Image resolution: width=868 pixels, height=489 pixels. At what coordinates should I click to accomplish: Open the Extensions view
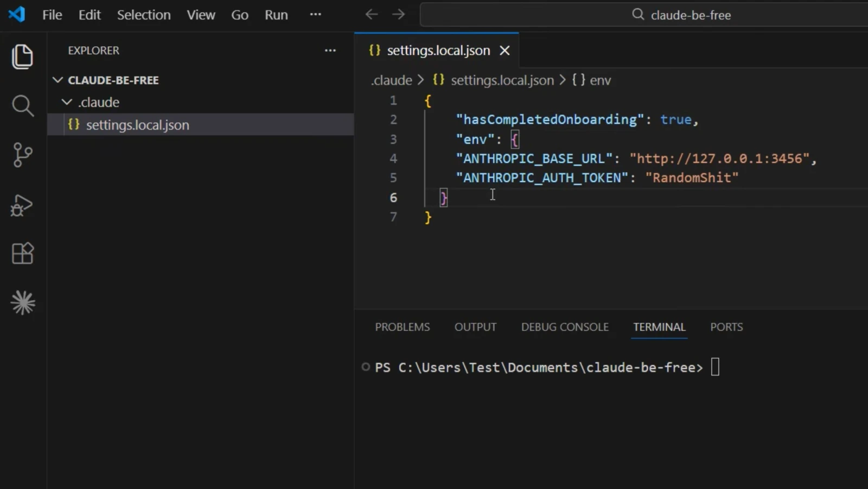click(22, 253)
